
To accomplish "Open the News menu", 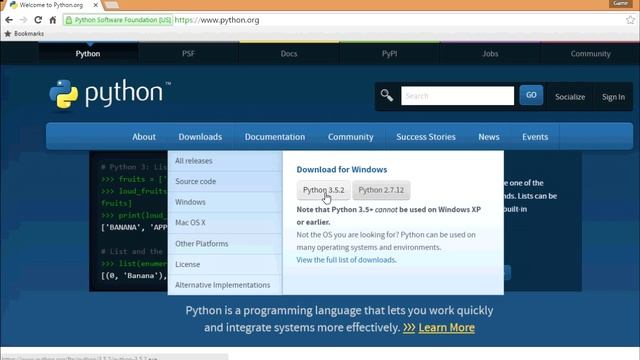I will click(489, 137).
